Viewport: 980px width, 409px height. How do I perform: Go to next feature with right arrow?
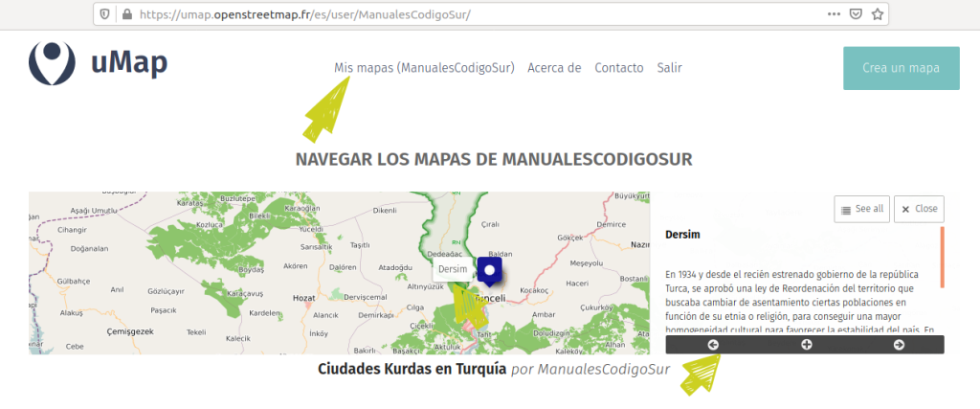[x=899, y=345]
